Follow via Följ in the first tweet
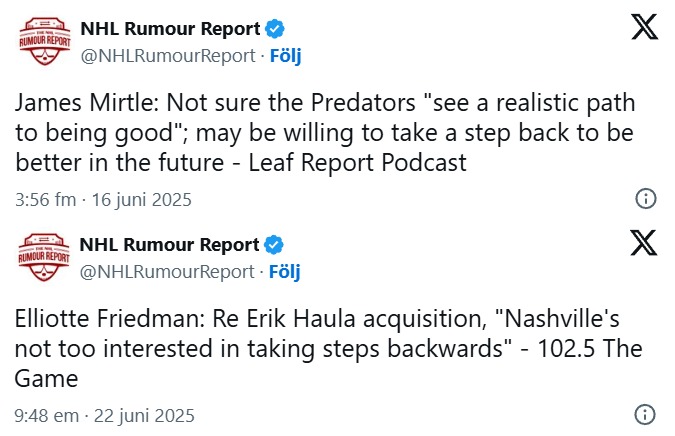Image resolution: width=675 pixels, height=436 pixels. click(285, 56)
